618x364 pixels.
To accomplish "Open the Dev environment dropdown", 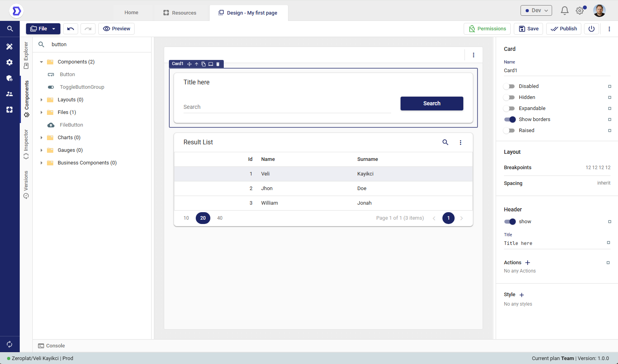I will [x=536, y=11].
